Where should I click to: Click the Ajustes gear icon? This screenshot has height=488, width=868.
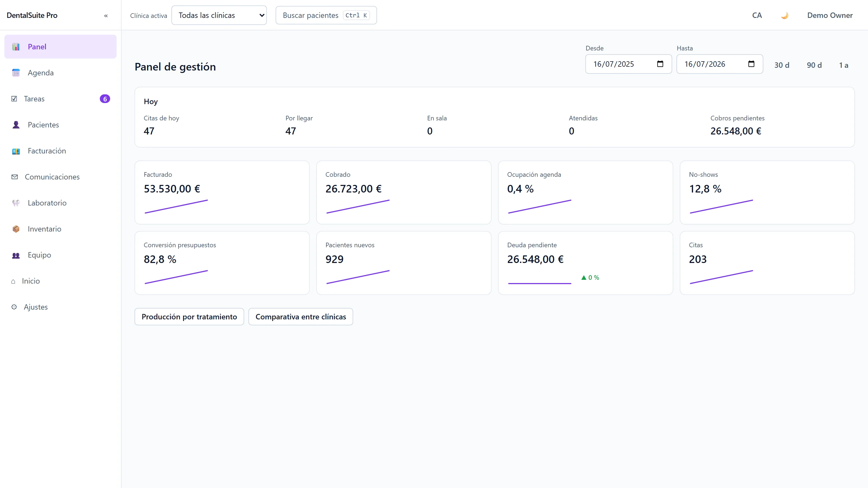click(14, 307)
